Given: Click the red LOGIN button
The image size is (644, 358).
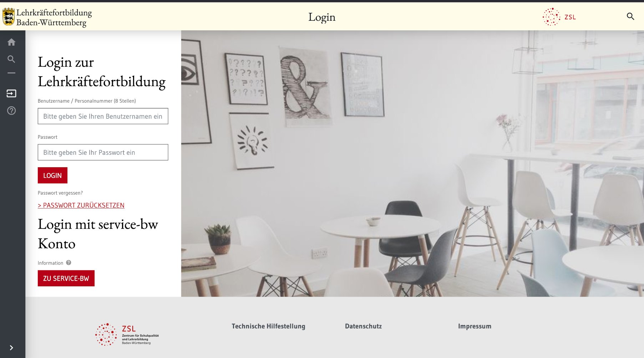Looking at the screenshot, I should tap(52, 175).
